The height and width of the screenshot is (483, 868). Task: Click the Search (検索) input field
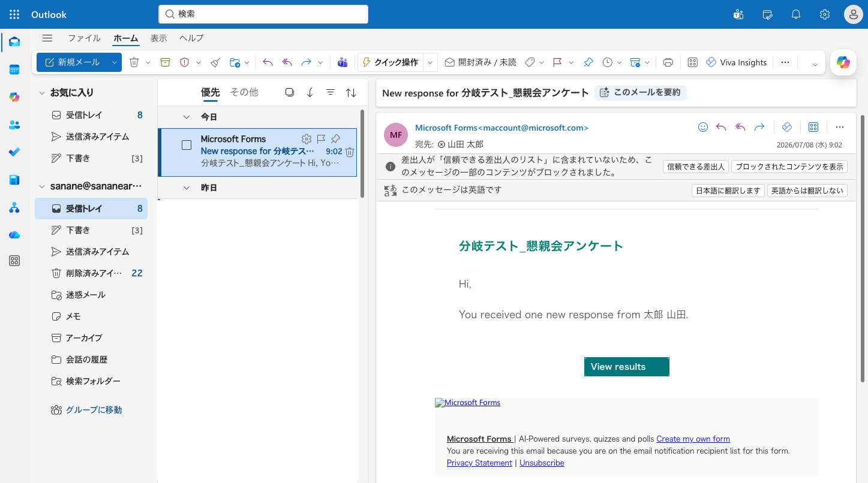263,14
